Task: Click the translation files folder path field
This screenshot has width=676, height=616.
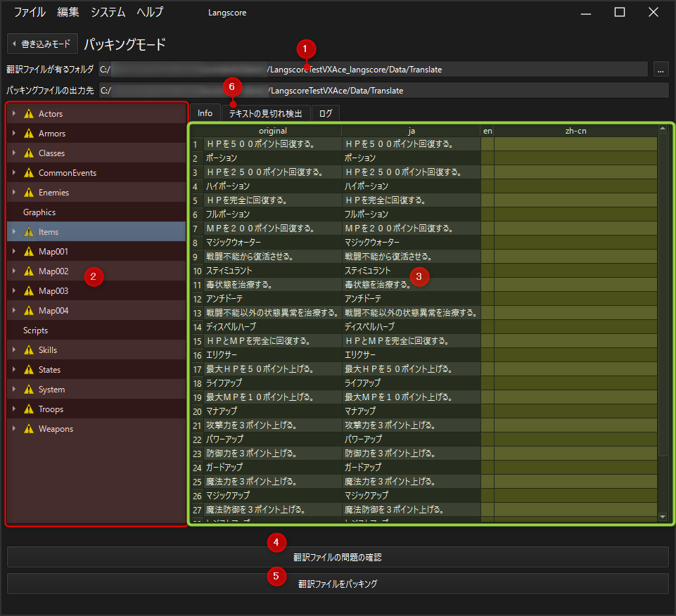Action: pyautogui.click(x=373, y=70)
